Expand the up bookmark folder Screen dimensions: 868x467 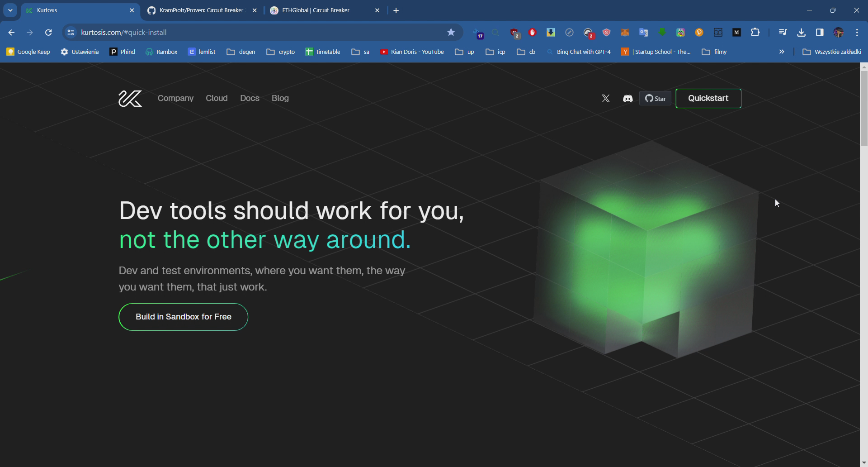click(x=465, y=52)
